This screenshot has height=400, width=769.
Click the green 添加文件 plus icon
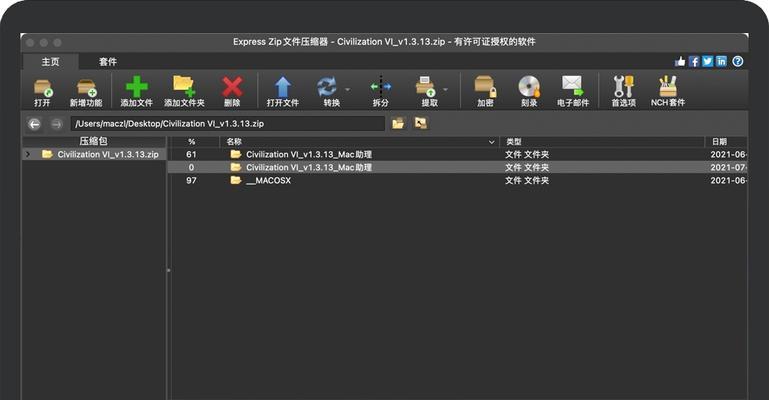coord(136,87)
